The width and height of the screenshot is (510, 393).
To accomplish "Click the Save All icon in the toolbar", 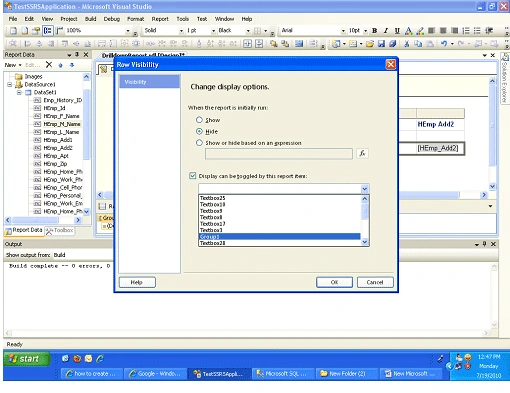I will (393, 44).
